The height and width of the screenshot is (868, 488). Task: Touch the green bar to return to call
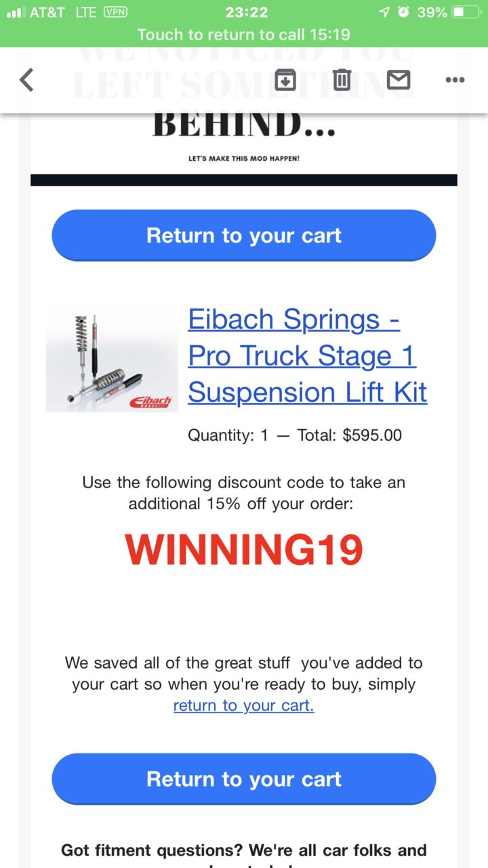coord(244,34)
